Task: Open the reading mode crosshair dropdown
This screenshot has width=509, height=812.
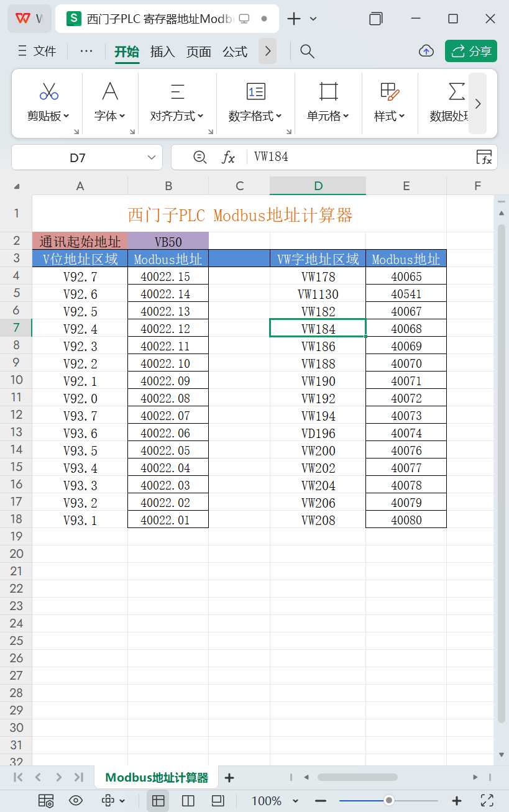Action: (x=114, y=800)
